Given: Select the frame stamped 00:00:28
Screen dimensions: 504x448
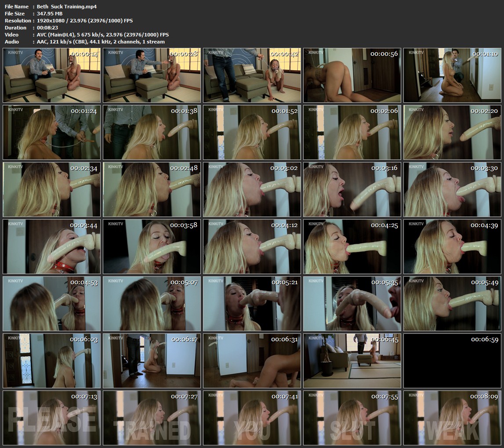Looking at the screenshot, I should click(152, 75).
